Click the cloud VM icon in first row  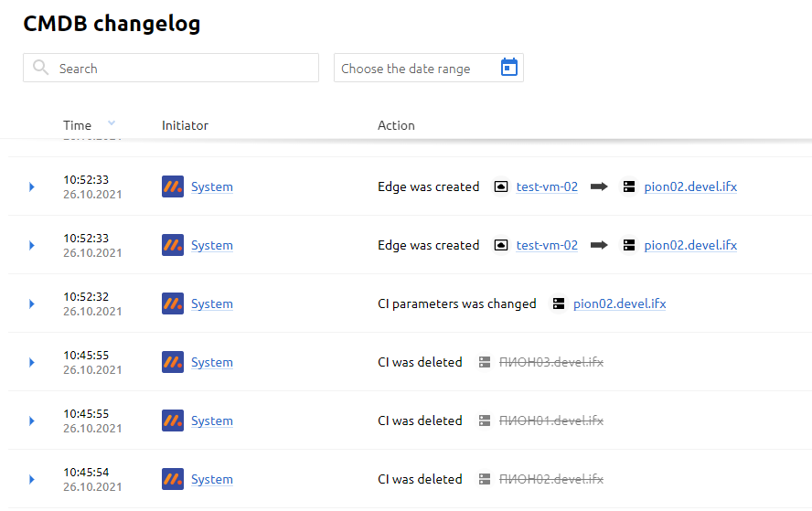tap(501, 186)
